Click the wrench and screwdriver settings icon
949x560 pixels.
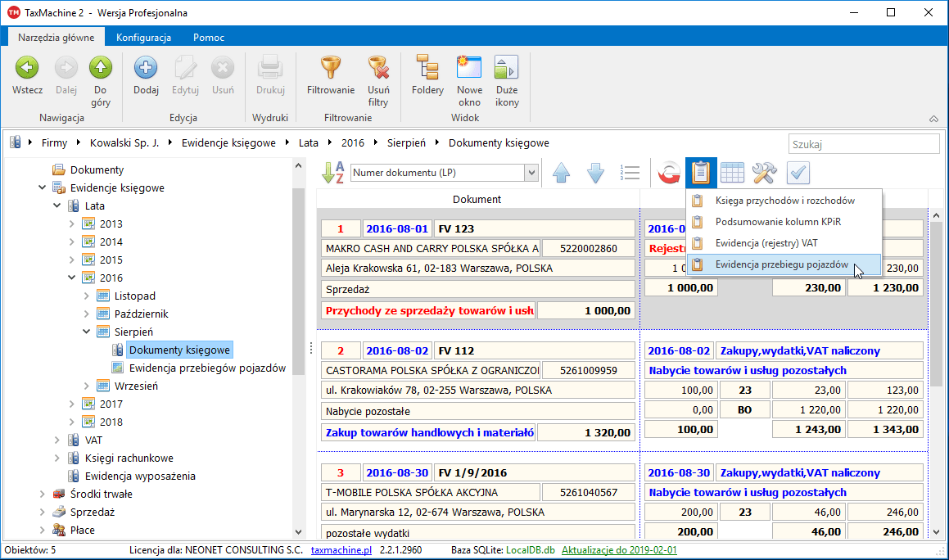[x=764, y=173]
